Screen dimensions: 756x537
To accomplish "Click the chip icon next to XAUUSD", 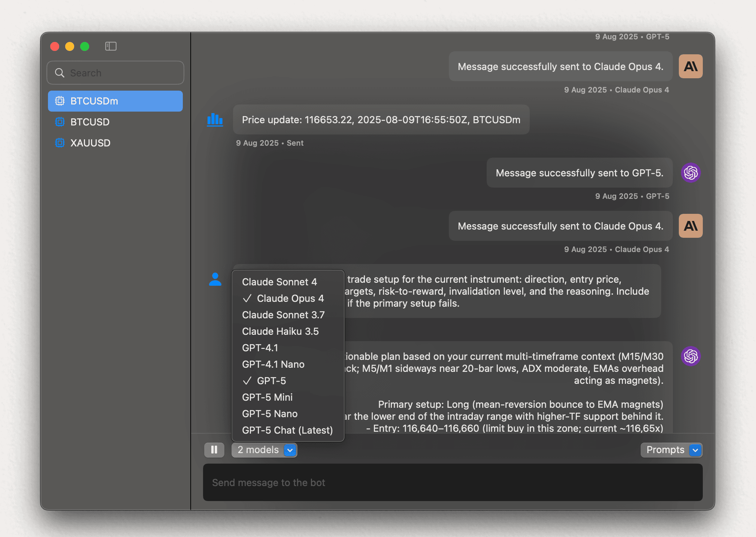I will [60, 143].
